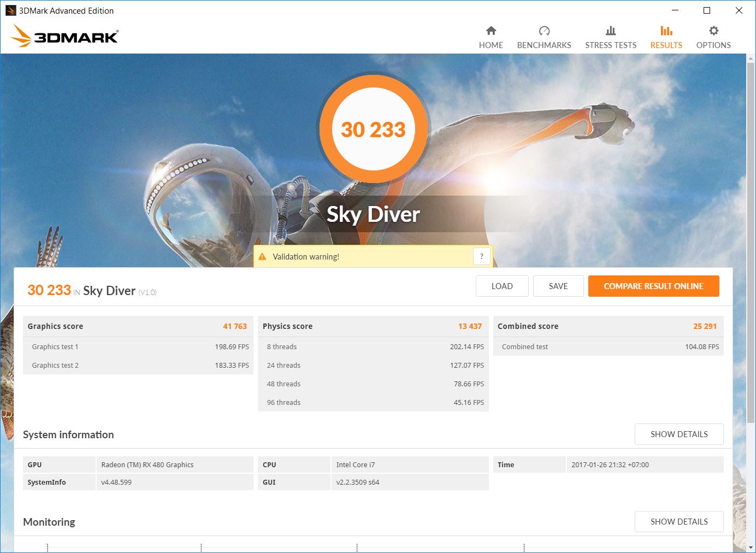
Task: Click the Stress Tests bar chart icon
Action: tap(611, 31)
